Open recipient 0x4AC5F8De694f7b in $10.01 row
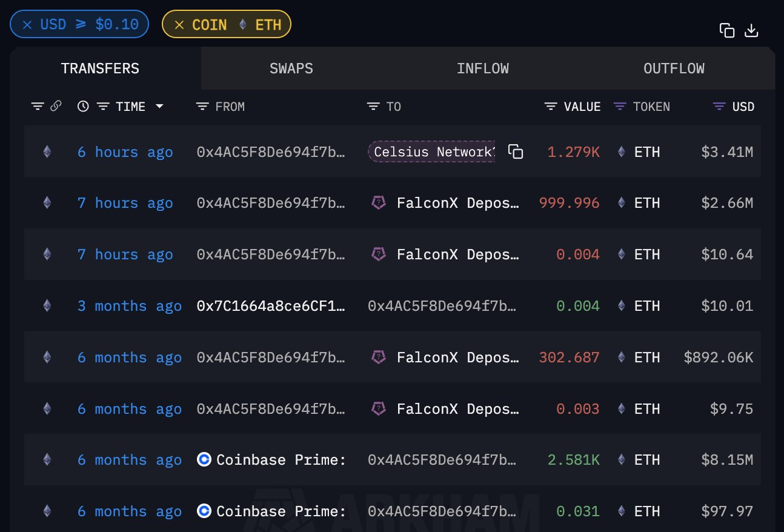The image size is (784, 532). point(442,305)
